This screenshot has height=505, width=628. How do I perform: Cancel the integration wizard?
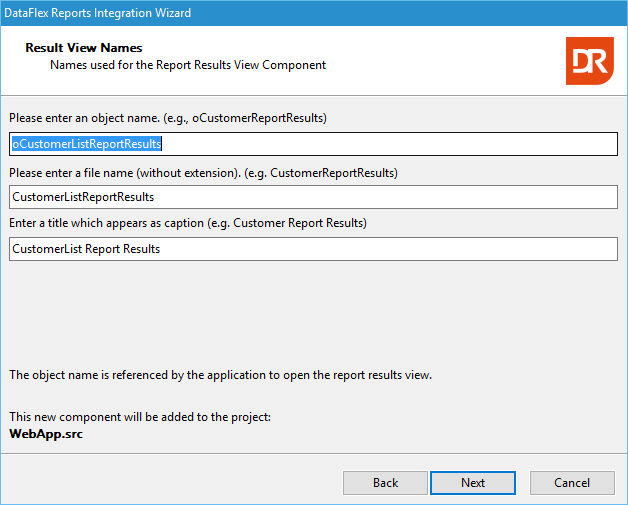point(572,483)
